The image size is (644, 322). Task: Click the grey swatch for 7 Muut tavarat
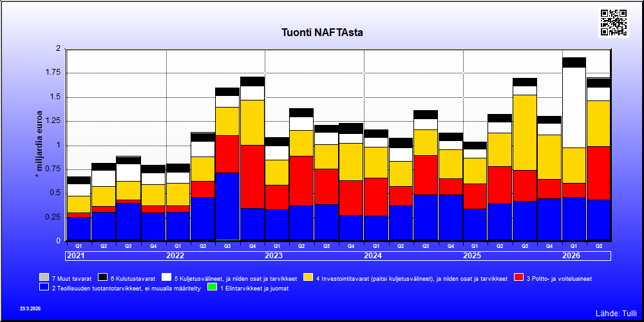(x=44, y=278)
